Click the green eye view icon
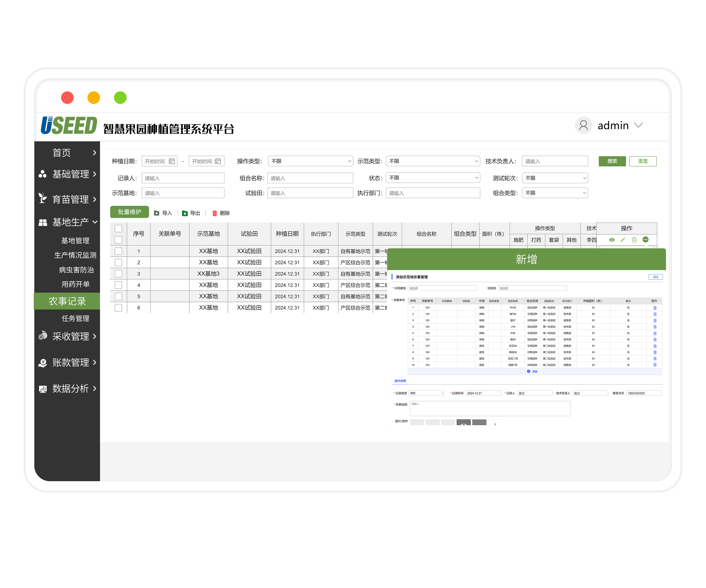Image resolution: width=706 pixels, height=588 pixels. click(x=611, y=240)
